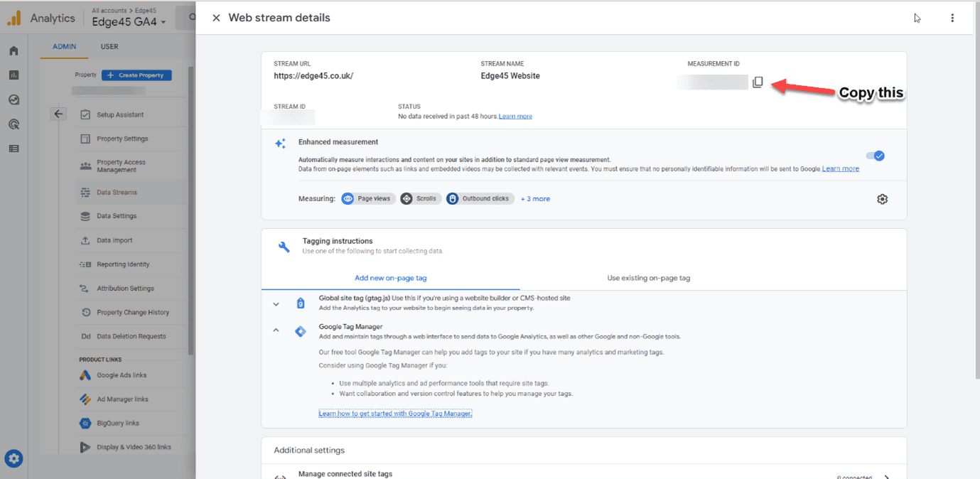The height and width of the screenshot is (479, 980).
Task: Switch to the USER tab
Action: point(109,47)
